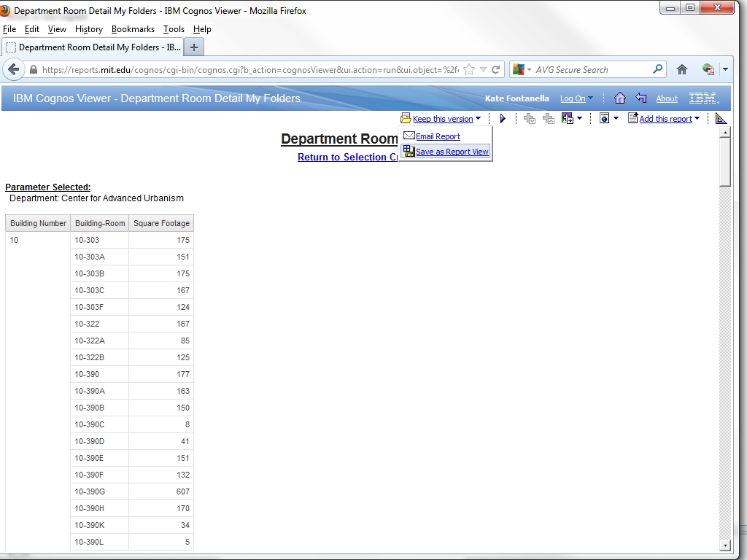This screenshot has width=747, height=560.
Task: Open the Bookmarks menu
Action: 133,29
